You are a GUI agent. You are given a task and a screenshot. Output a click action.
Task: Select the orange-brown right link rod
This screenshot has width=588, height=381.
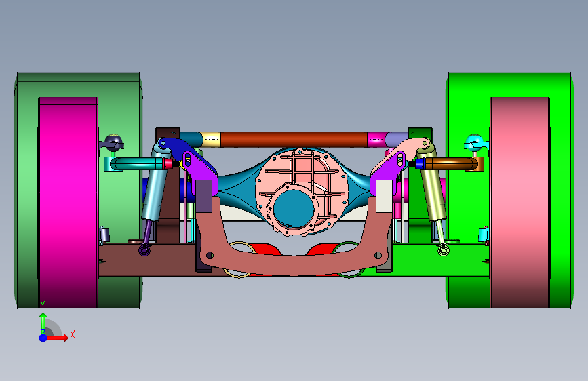tap(451, 164)
